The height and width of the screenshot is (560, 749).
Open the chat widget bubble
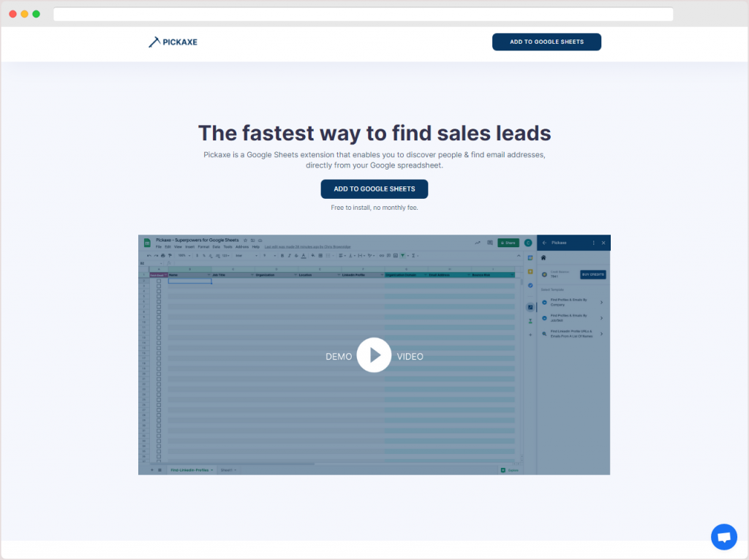tap(723, 537)
